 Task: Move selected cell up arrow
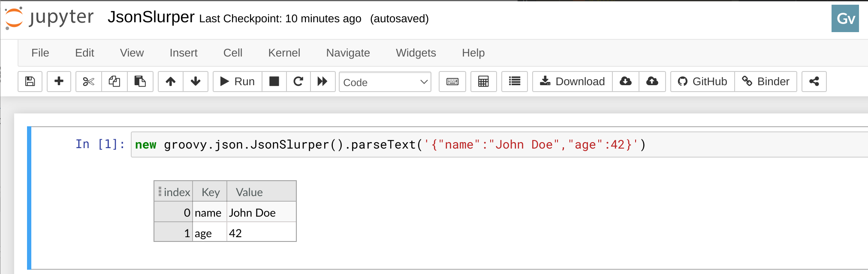click(x=171, y=81)
